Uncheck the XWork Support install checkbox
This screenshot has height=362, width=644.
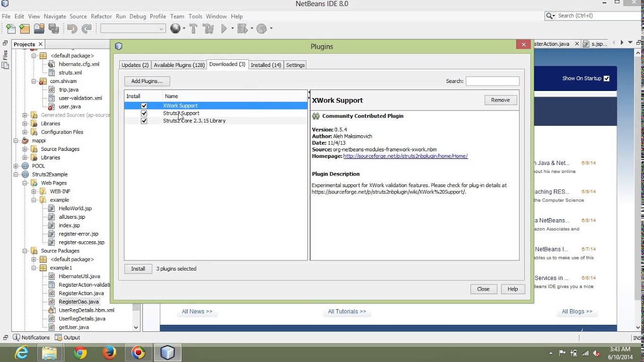pos(144,106)
